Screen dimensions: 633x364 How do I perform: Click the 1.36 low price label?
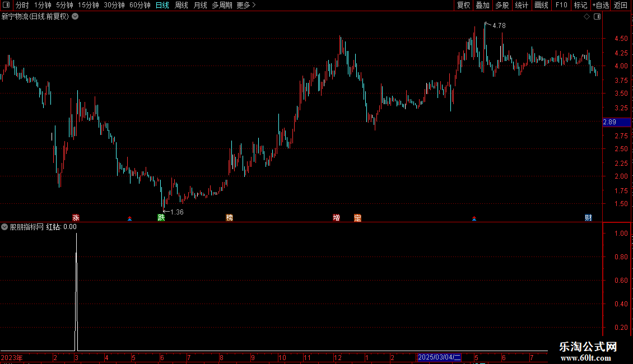(177, 212)
